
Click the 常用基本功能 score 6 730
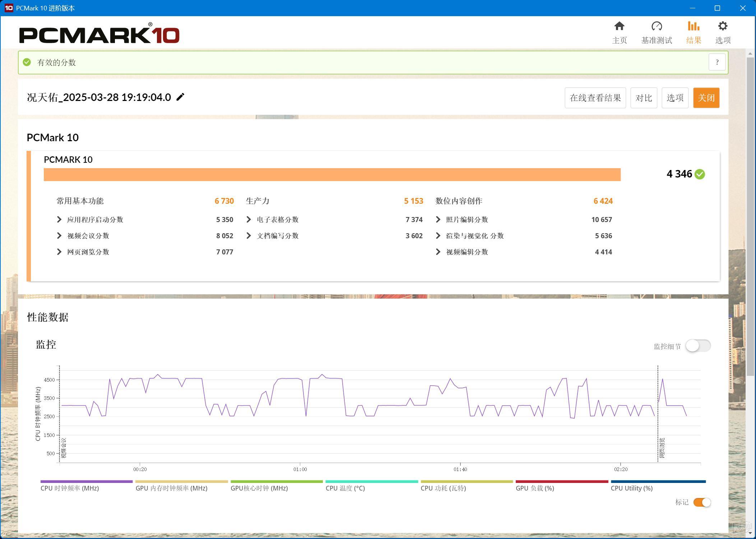224,201
